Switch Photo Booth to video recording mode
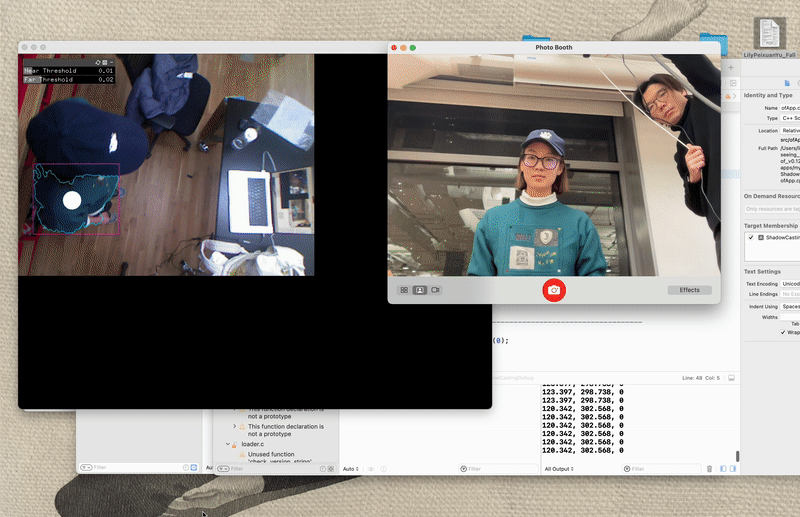The width and height of the screenshot is (800, 517). tap(435, 290)
